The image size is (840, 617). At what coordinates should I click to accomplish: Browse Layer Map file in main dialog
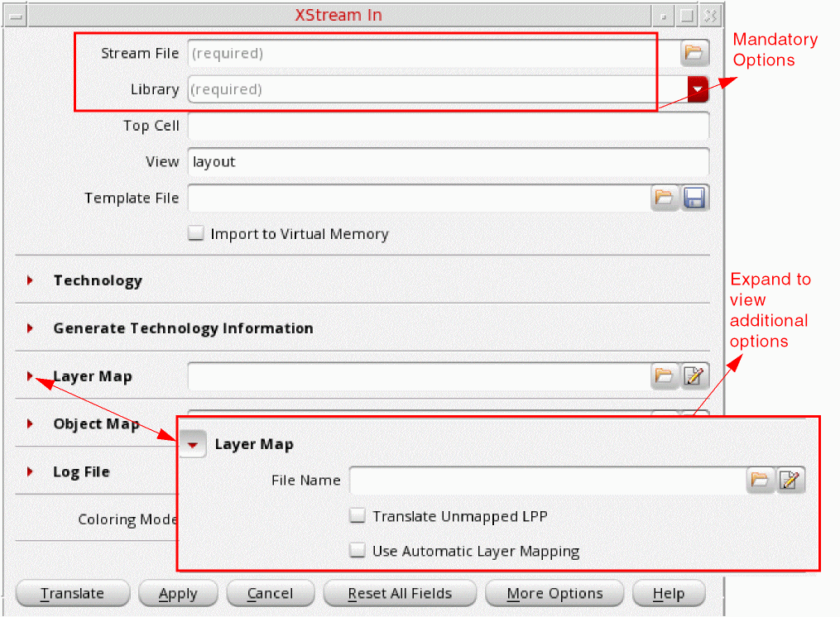coord(665,376)
